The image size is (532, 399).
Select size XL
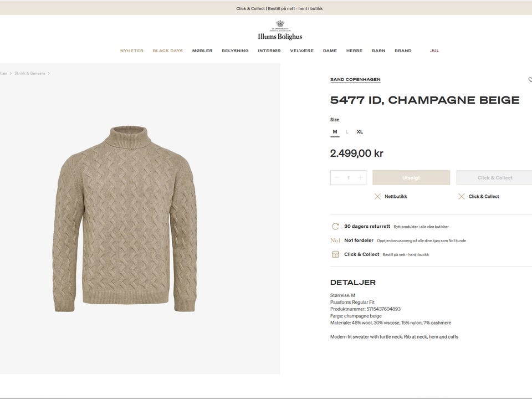click(x=360, y=132)
